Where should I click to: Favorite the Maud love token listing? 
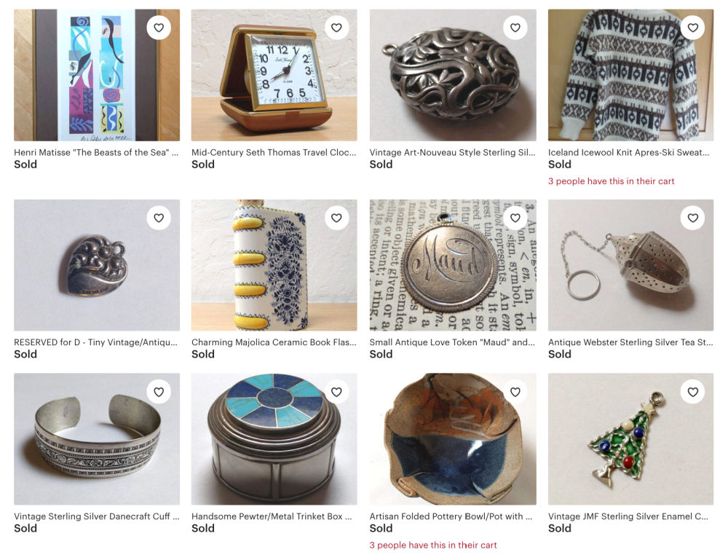[x=515, y=218]
